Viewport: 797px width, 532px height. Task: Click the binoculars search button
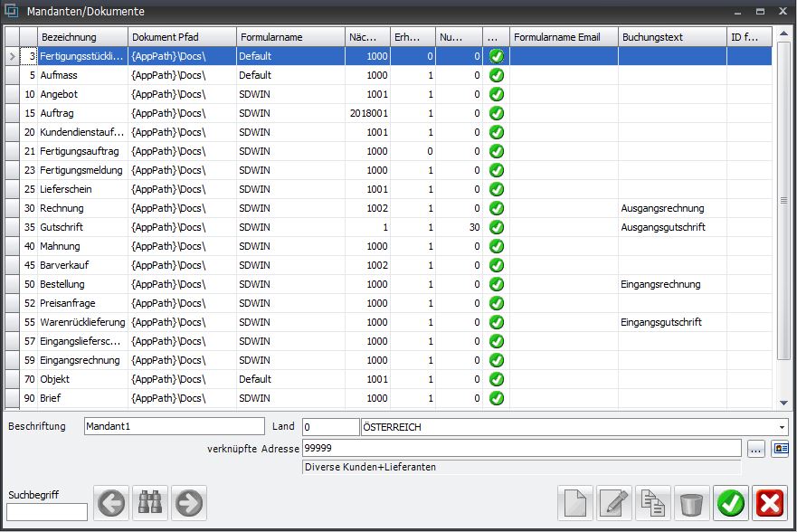coord(150,502)
